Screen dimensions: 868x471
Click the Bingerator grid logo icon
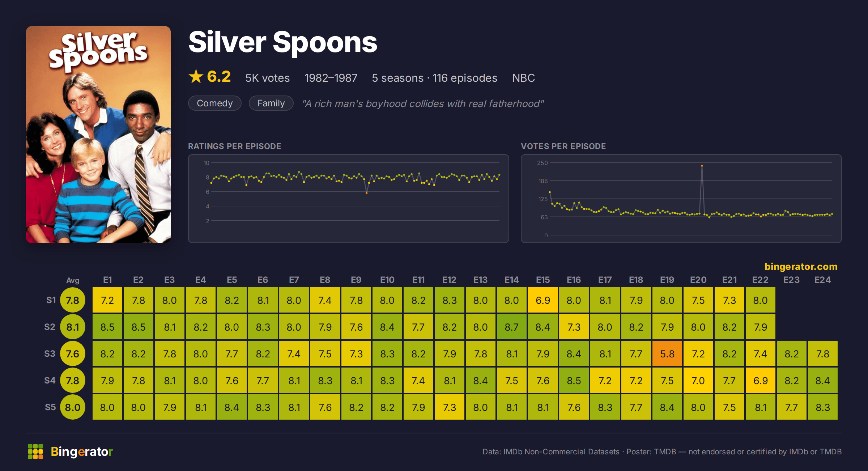(x=35, y=451)
